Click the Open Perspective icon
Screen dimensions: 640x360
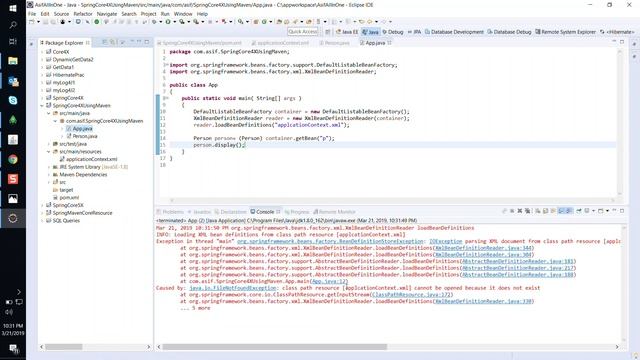(328, 32)
